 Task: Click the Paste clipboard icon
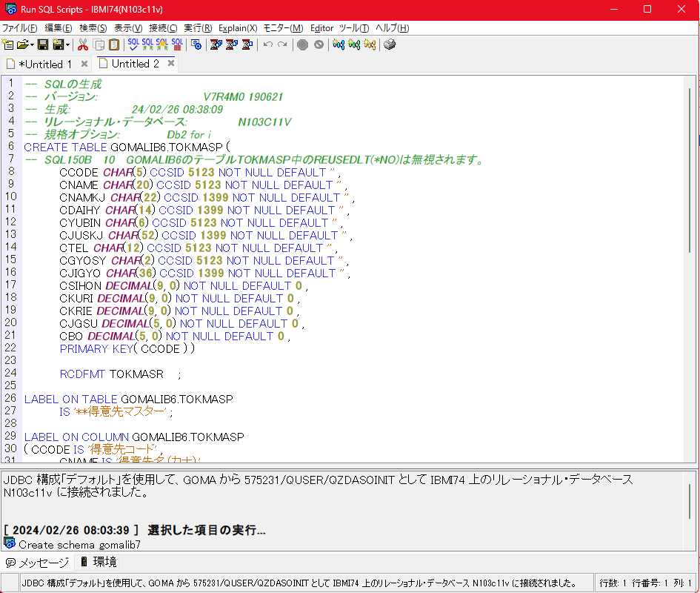[114, 44]
